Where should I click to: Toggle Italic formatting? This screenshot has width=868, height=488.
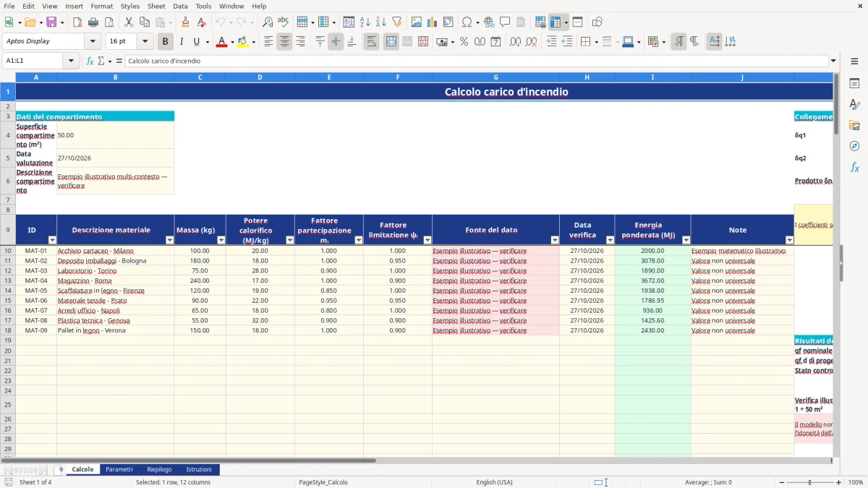(182, 42)
